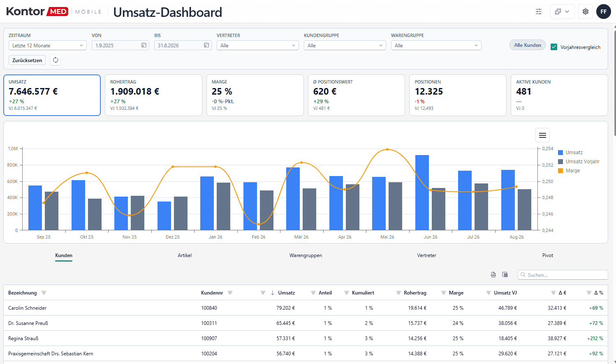Open filter icon for Kundennr column
The width and height of the screenshot is (616, 364).
pos(230,293)
